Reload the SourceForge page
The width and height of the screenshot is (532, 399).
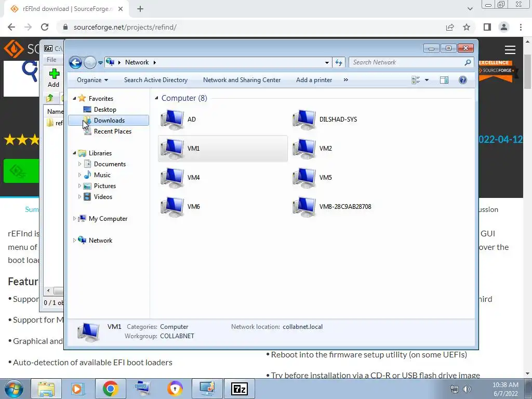[x=45, y=27]
